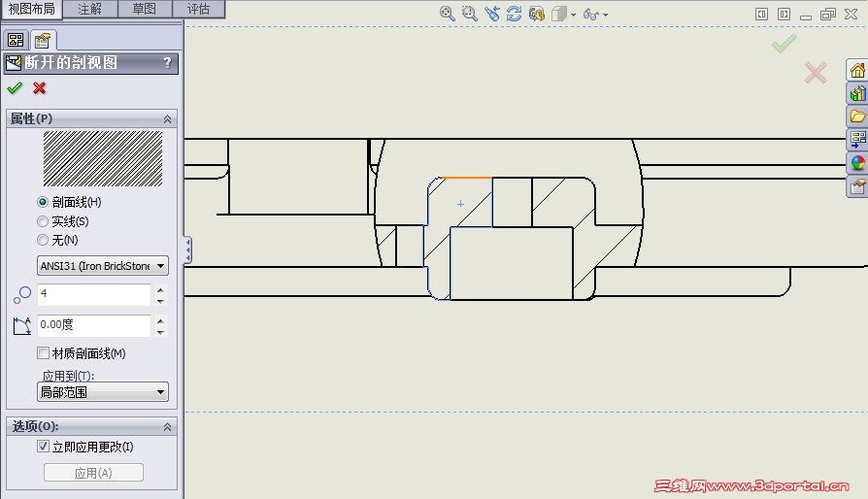Open the hide/show items dropdown arrow

(605, 15)
